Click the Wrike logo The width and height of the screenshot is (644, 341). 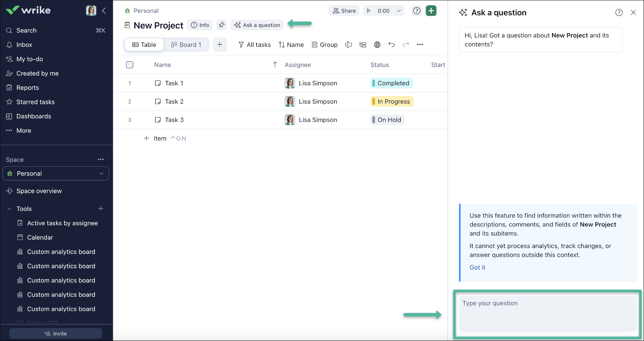(28, 10)
